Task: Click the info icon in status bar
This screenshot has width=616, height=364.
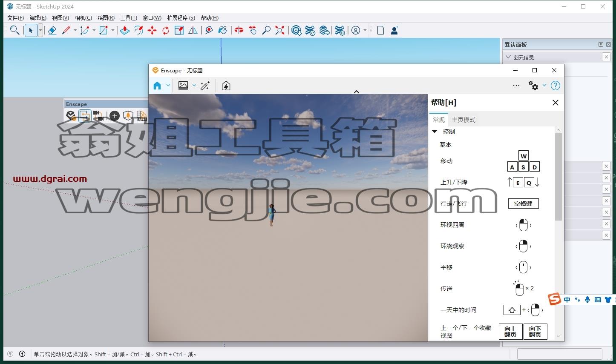Action: (22, 354)
